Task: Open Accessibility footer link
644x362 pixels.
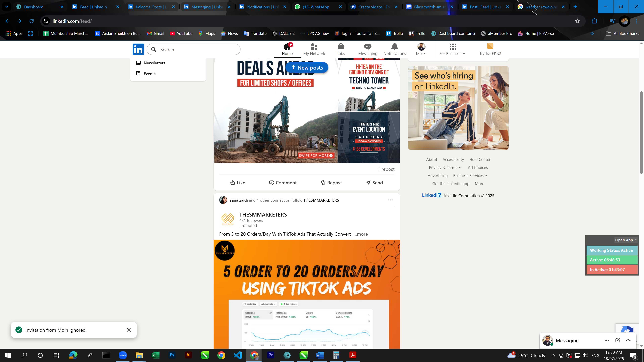Action: [x=453, y=159]
